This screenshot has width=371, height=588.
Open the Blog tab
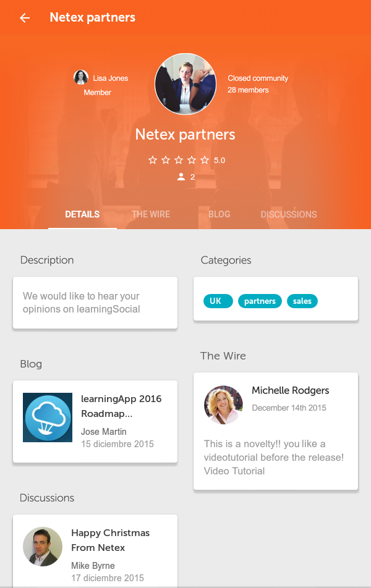point(220,214)
